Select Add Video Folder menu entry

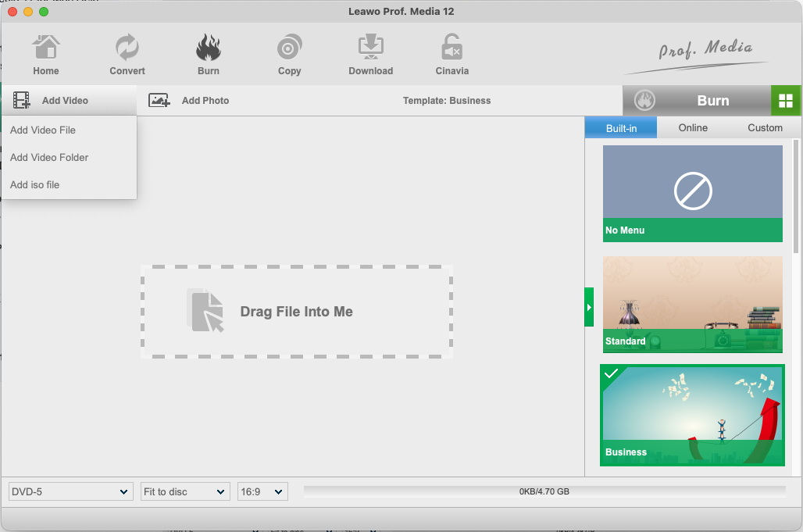coord(49,158)
